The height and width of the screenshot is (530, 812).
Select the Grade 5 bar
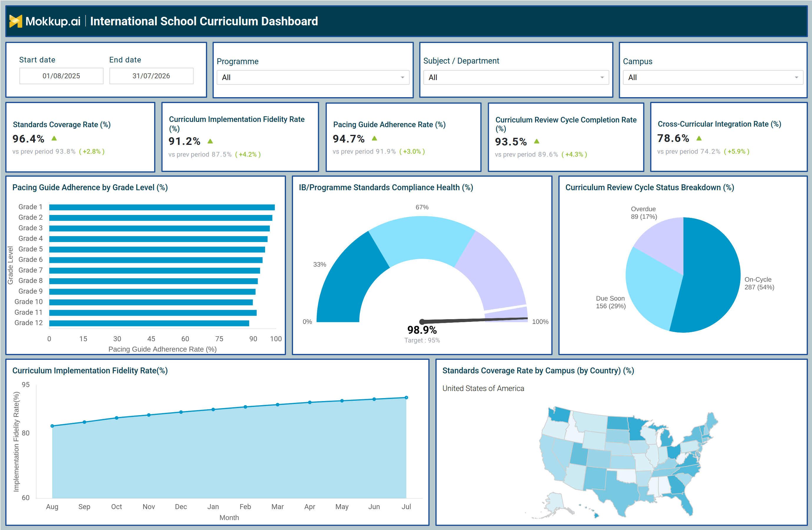point(157,250)
